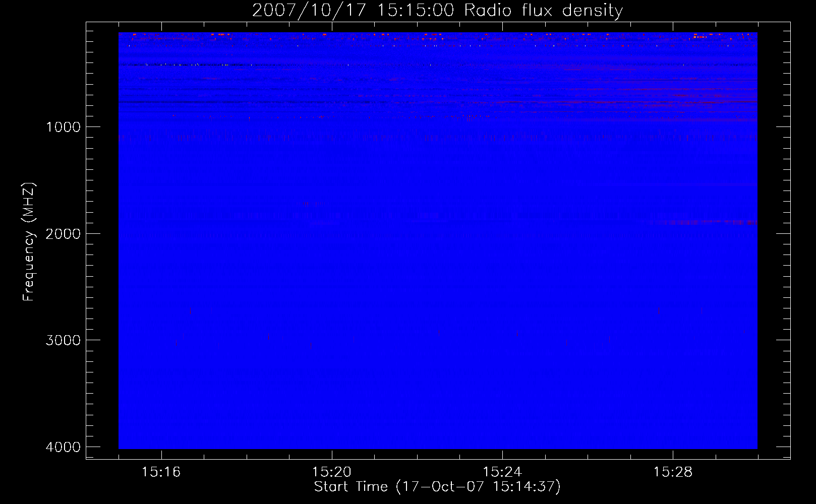Click the 15:28 time tick label
This screenshot has height=504, width=816.
pos(673,472)
